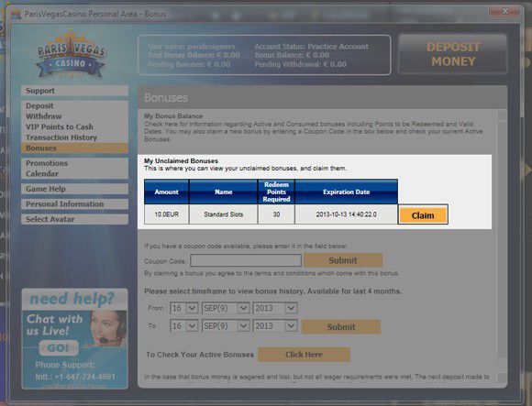Screen dimensions: 532x406
Task: Open the From year 2013 dropdown
Action: [x=275, y=308]
